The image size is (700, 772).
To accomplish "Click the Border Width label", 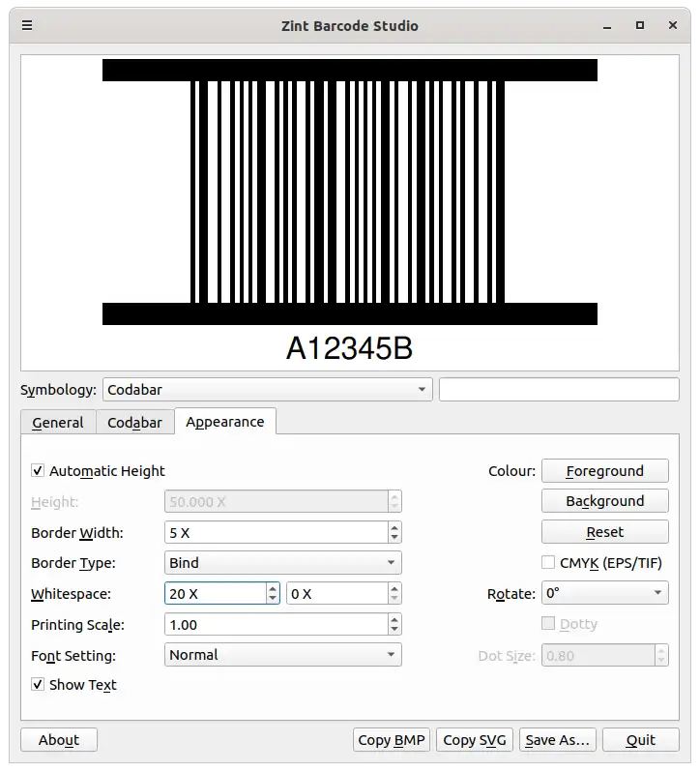I will 77,533.
